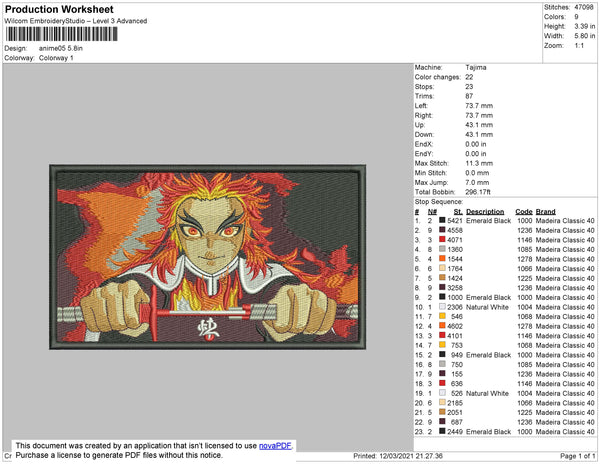This screenshot has height=464, width=600.
Task: Click the tan swatch in stop row 7
Action: tap(442, 278)
